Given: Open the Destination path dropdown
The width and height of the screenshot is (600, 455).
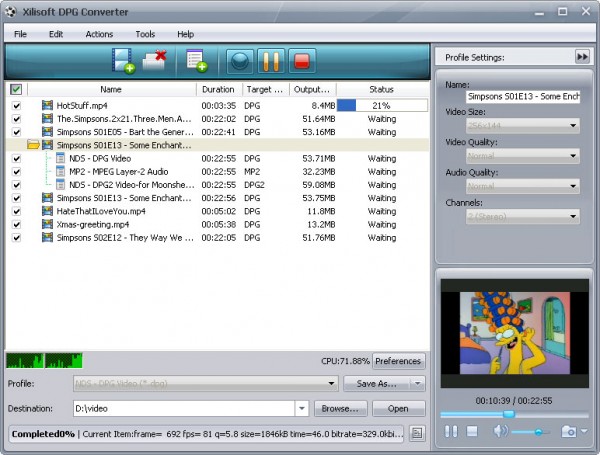Looking at the screenshot, I should 301,408.
